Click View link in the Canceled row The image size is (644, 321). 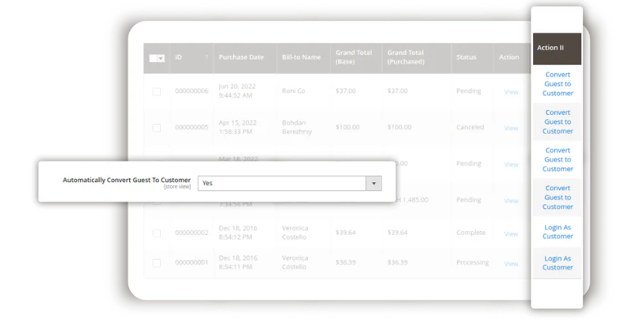tap(511, 128)
